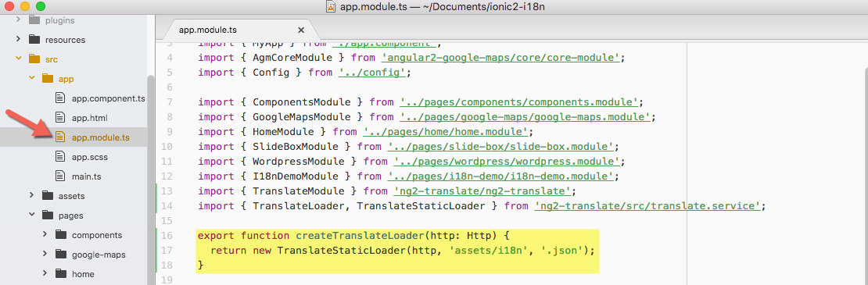Click the '.json' string literal
The height and width of the screenshot is (285, 868).
pyautogui.click(x=560, y=251)
